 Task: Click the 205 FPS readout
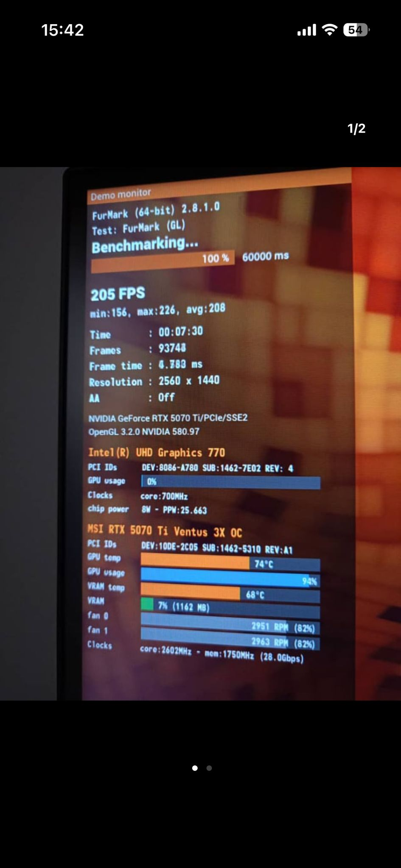pos(118,294)
